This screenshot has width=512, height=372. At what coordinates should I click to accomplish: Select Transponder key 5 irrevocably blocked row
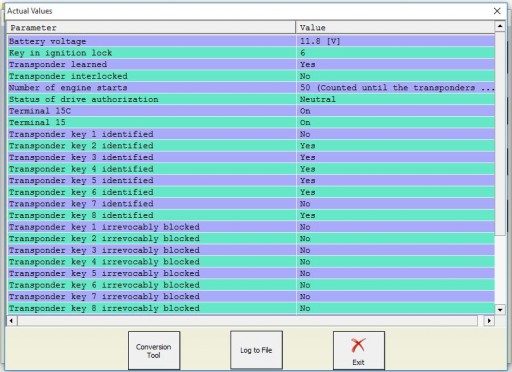pyautogui.click(x=251, y=273)
